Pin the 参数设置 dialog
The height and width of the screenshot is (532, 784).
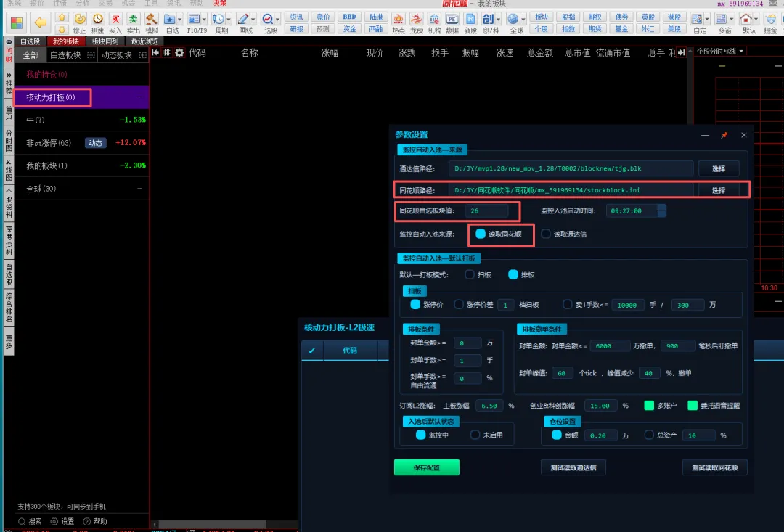point(724,135)
